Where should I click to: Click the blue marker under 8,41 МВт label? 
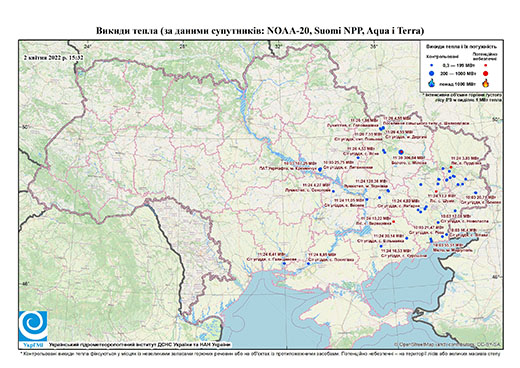coord(284,263)
